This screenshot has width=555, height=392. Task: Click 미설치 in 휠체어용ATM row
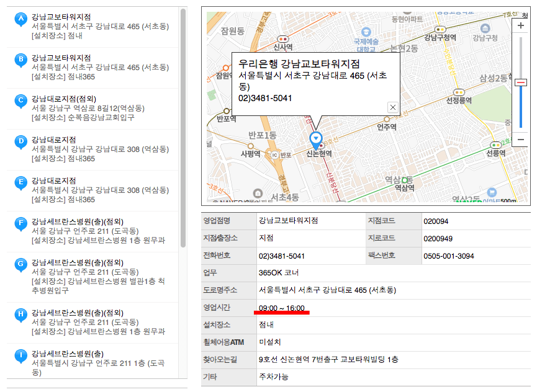coord(269,342)
